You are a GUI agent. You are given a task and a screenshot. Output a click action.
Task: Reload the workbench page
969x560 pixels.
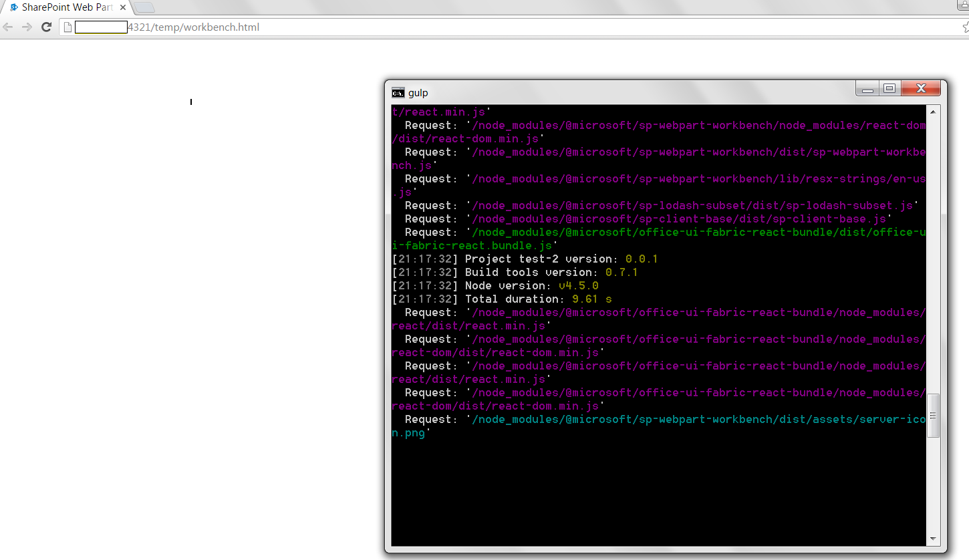click(x=46, y=27)
